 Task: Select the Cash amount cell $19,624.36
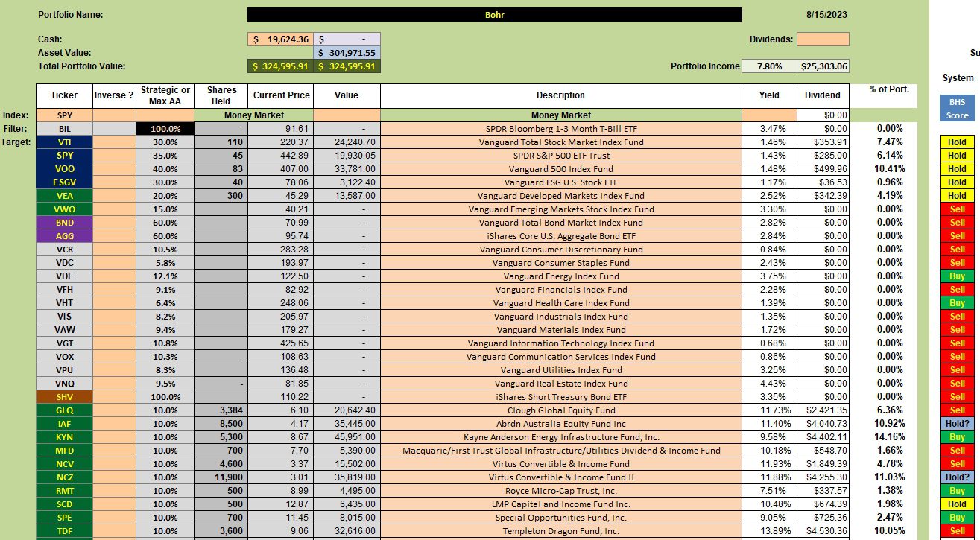click(280, 39)
